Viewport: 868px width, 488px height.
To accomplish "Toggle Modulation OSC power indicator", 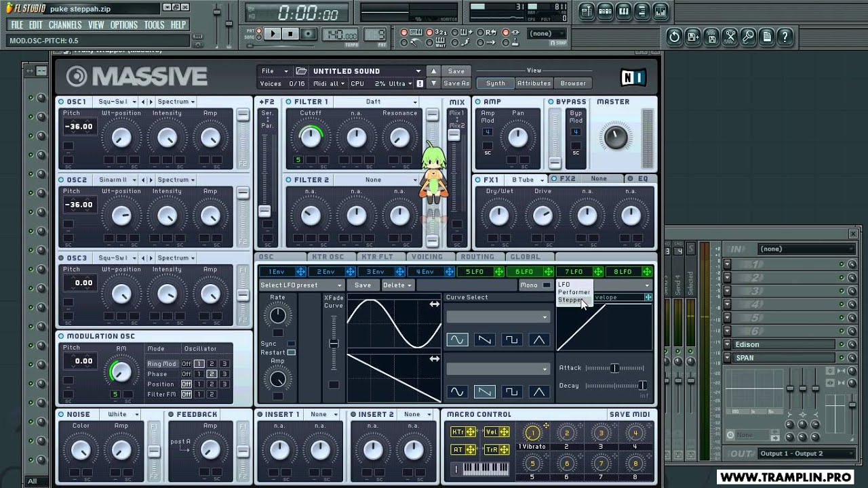I will tap(62, 336).
